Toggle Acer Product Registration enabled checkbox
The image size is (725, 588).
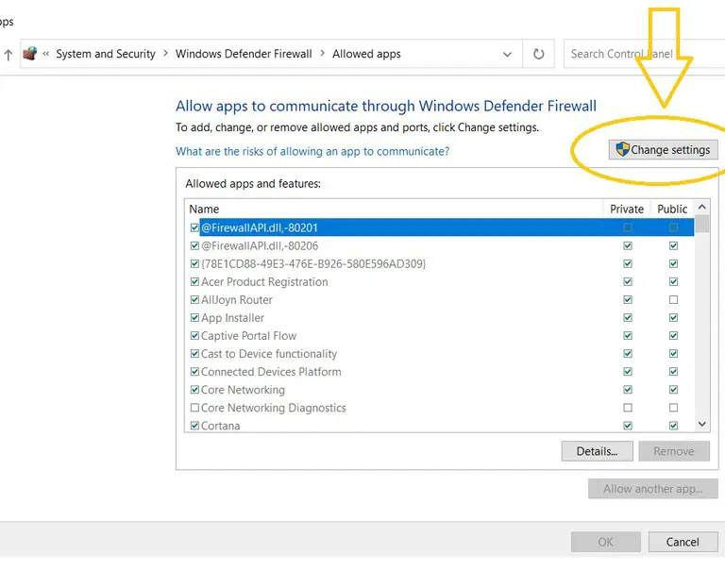[x=194, y=281]
